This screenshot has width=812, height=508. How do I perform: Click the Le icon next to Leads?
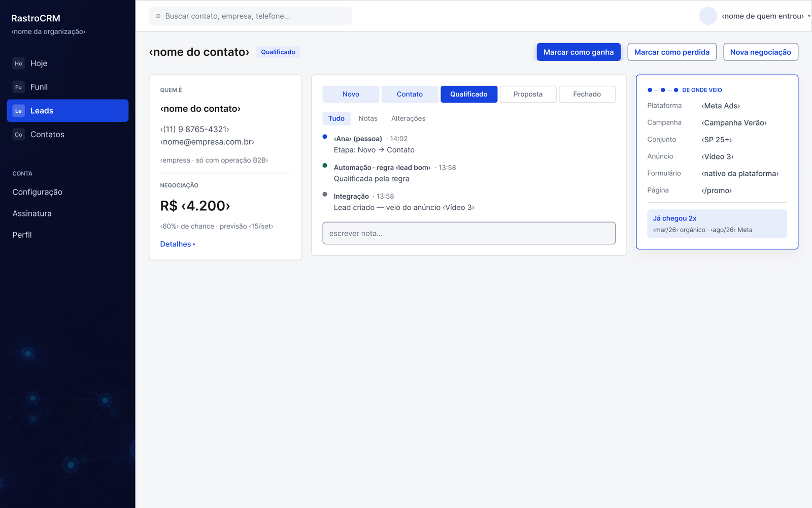click(x=18, y=111)
